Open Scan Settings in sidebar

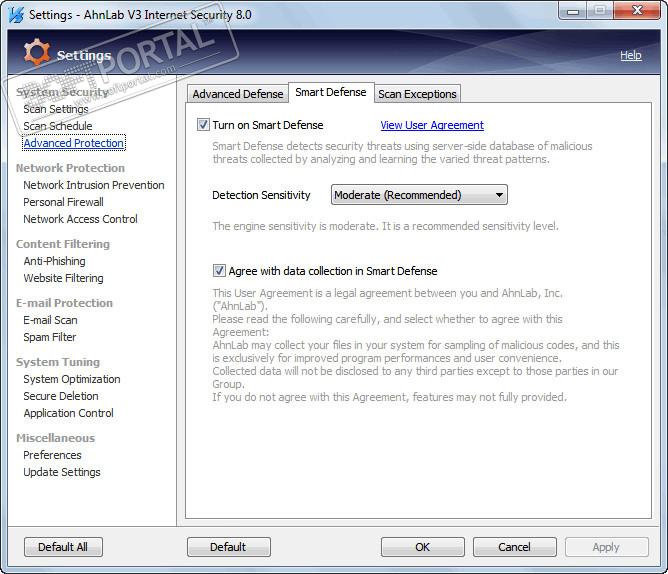coord(56,109)
